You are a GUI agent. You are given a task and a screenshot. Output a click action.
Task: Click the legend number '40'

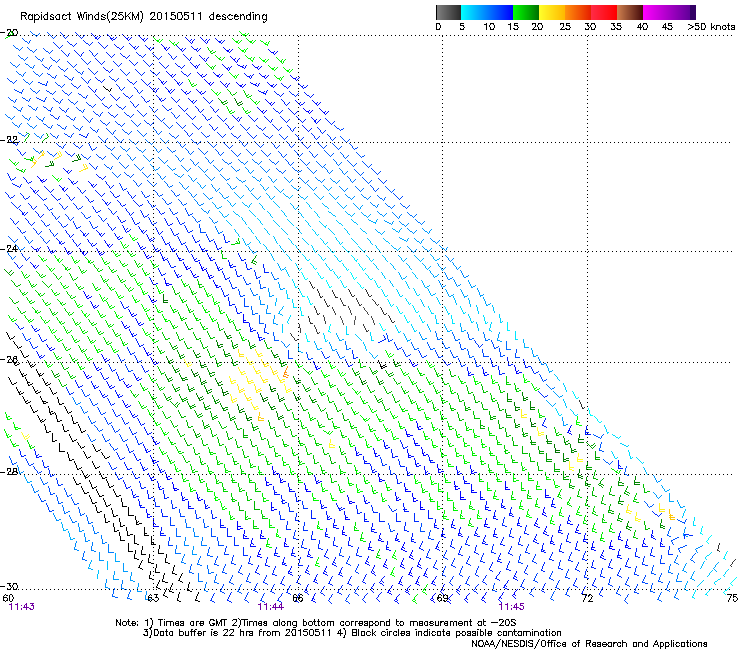coord(642,27)
